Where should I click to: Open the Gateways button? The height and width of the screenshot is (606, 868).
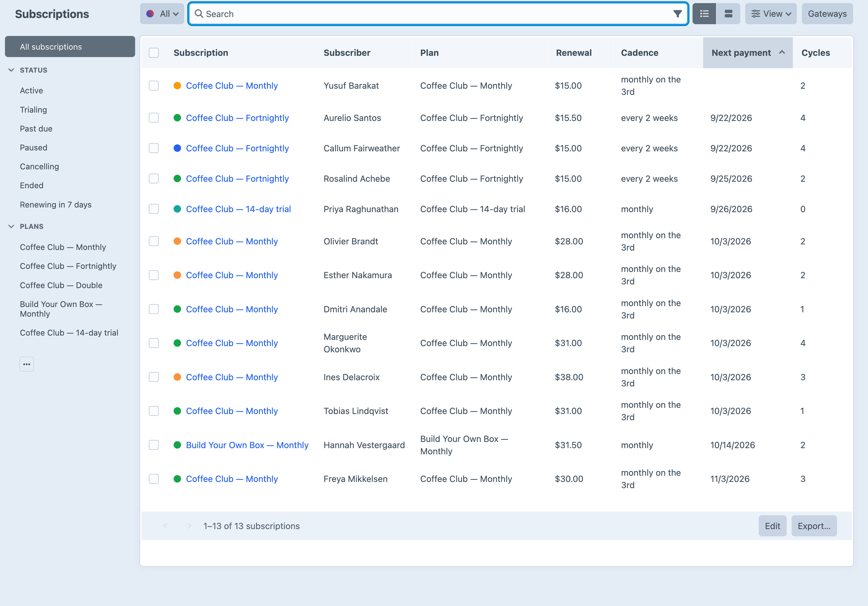pos(827,14)
